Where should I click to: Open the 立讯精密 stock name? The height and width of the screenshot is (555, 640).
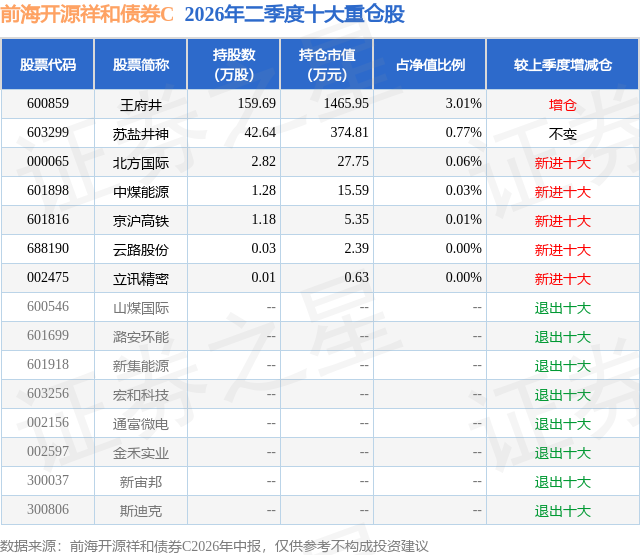(141, 279)
